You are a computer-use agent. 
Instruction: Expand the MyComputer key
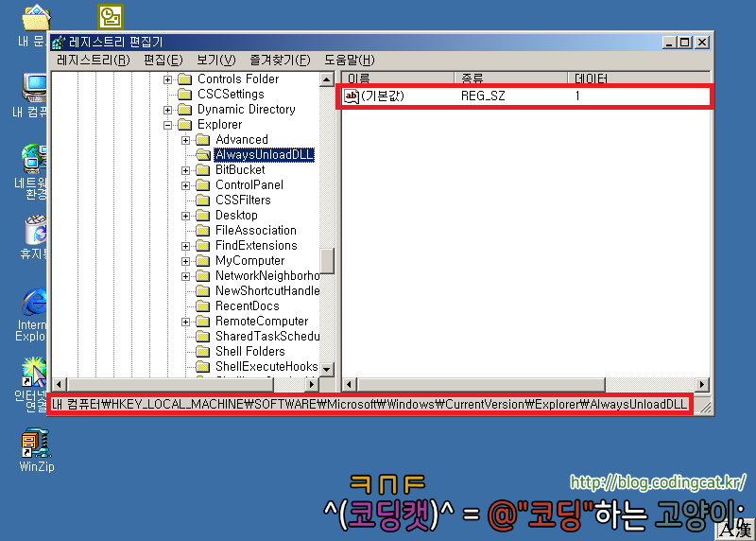pyautogui.click(x=185, y=261)
